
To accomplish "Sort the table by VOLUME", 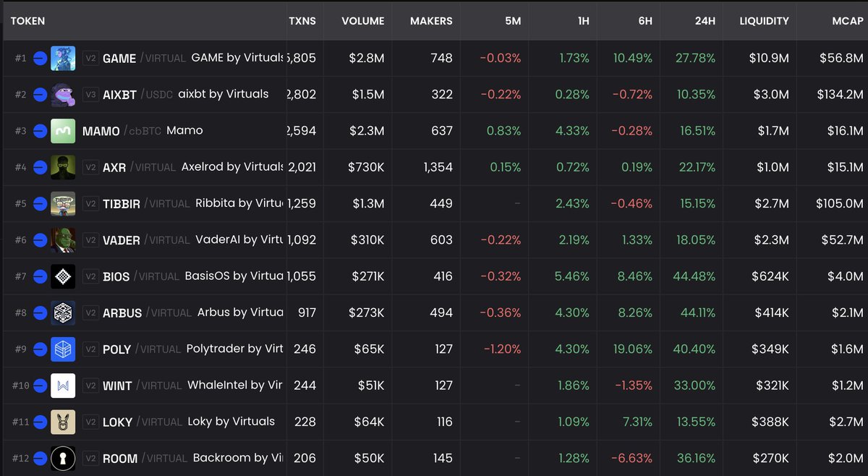I will [x=364, y=21].
